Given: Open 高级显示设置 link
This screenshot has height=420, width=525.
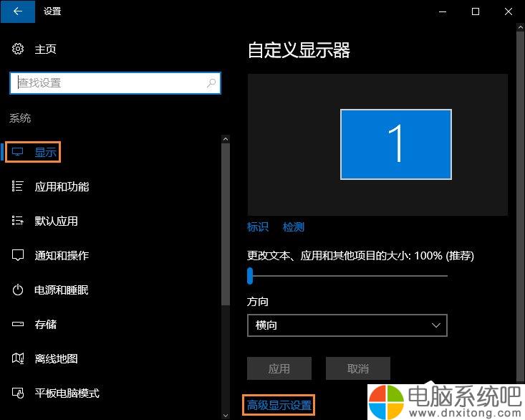Looking at the screenshot, I should coord(279,405).
